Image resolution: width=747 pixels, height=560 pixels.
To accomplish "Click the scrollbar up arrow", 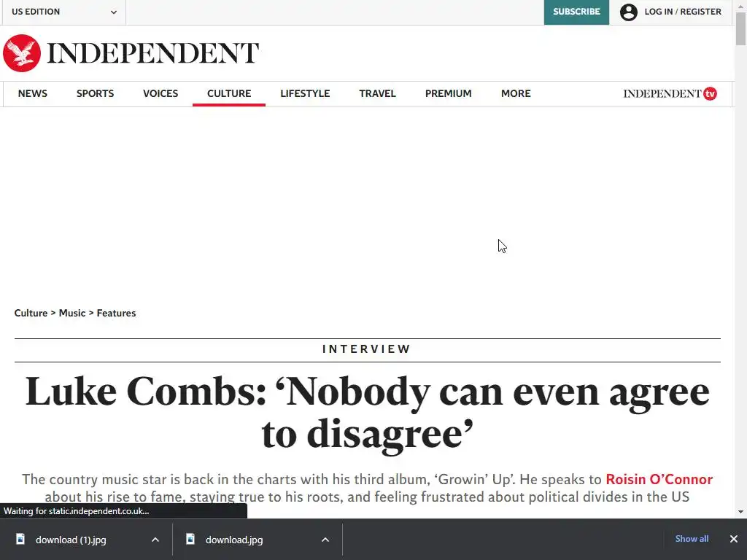I will tap(740, 5).
